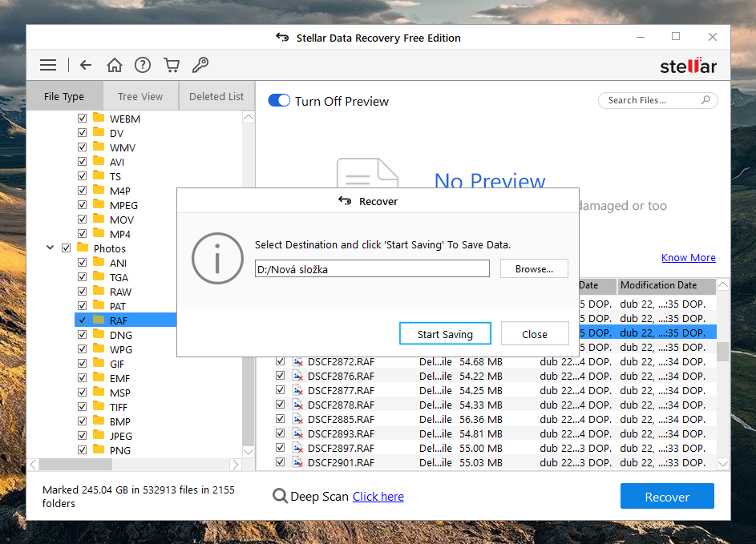Click the Photos folder icon

83,248
